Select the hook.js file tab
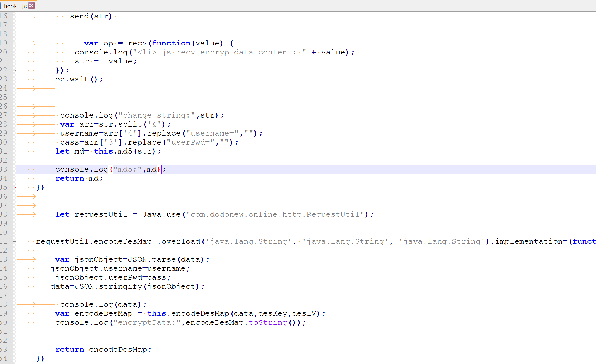596x364 pixels. click(x=18, y=6)
